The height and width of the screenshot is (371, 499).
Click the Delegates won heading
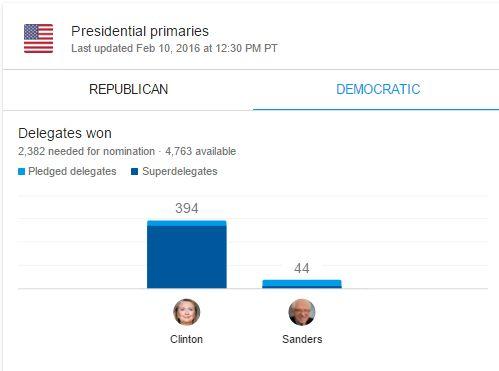coord(65,133)
